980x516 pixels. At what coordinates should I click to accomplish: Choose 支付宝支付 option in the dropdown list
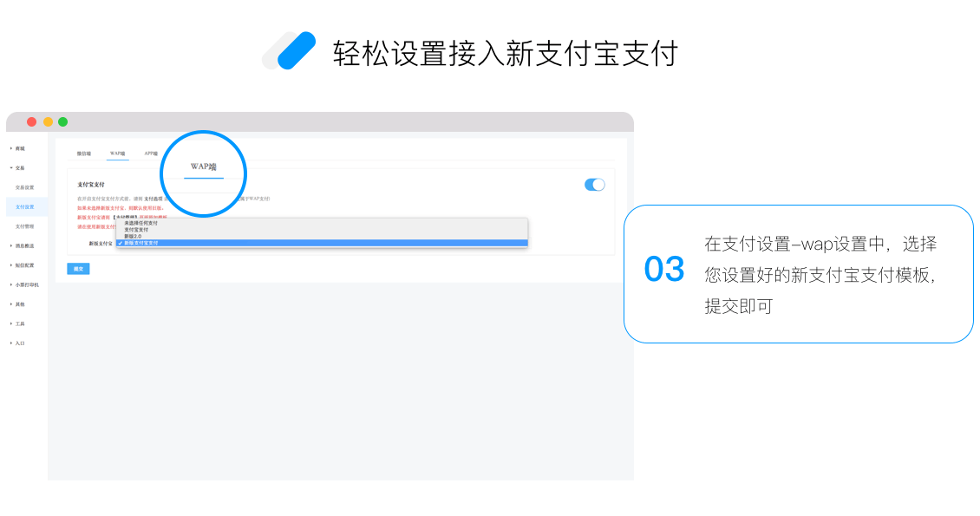322,229
